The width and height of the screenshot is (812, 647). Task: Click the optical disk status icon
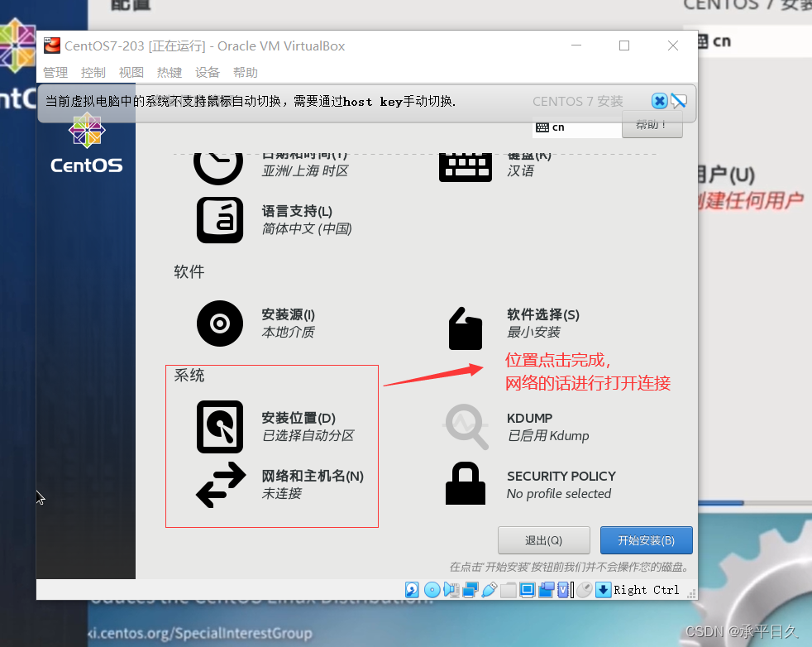tap(432, 590)
